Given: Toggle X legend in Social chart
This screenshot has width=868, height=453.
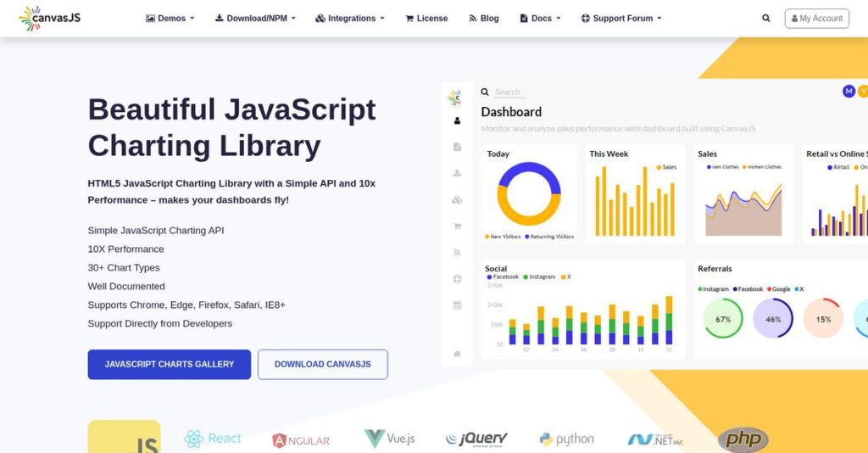Looking at the screenshot, I should 565,277.
